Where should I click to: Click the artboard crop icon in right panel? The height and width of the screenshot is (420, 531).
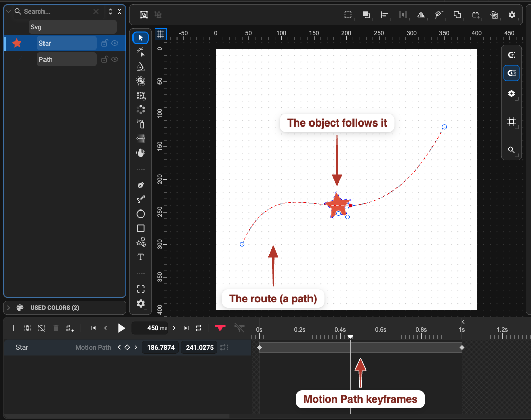511,121
